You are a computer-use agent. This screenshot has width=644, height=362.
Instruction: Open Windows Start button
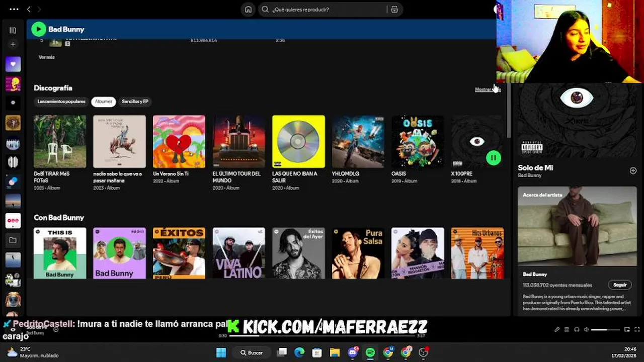221,352
